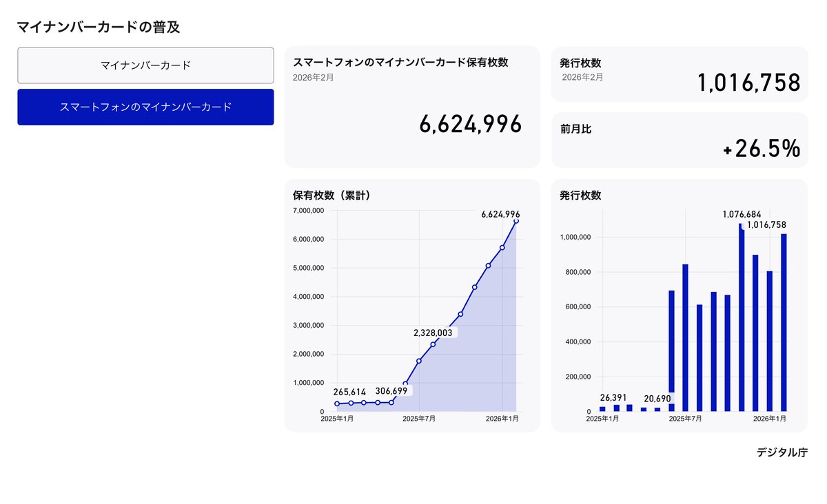Select the マイナンバーカード view button
This screenshot has width=827, height=504.
pos(145,65)
